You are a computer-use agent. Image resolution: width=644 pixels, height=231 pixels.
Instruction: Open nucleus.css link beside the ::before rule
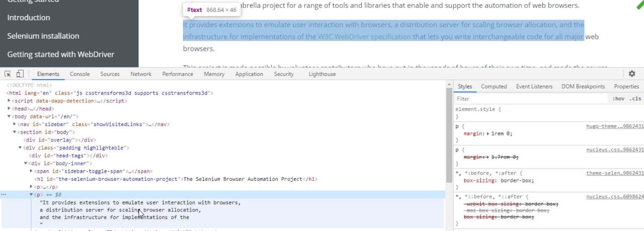(x=615, y=197)
